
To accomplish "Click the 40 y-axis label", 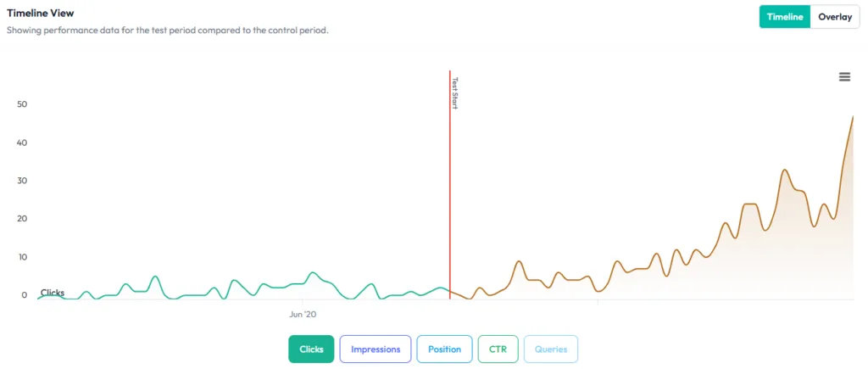I will point(22,143).
